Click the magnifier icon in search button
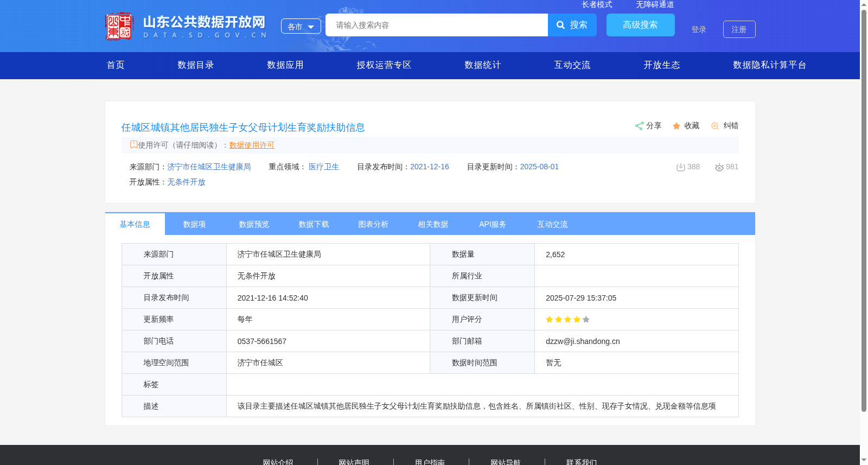 561,25
